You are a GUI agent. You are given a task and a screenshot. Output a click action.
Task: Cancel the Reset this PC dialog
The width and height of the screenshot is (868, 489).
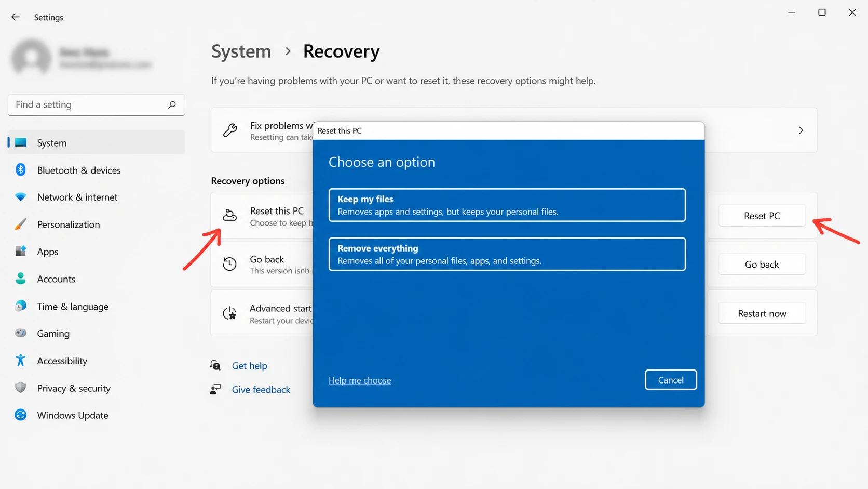click(x=671, y=380)
